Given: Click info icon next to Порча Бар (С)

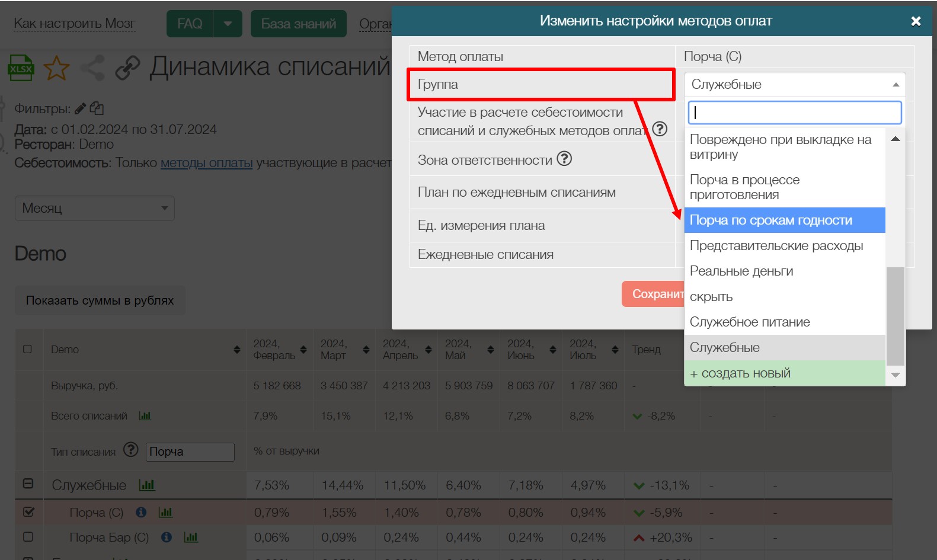Looking at the screenshot, I should [x=167, y=537].
